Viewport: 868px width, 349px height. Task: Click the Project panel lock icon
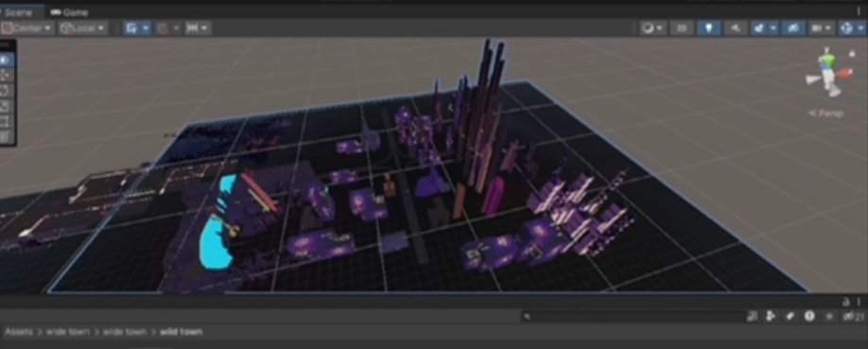[846, 302]
